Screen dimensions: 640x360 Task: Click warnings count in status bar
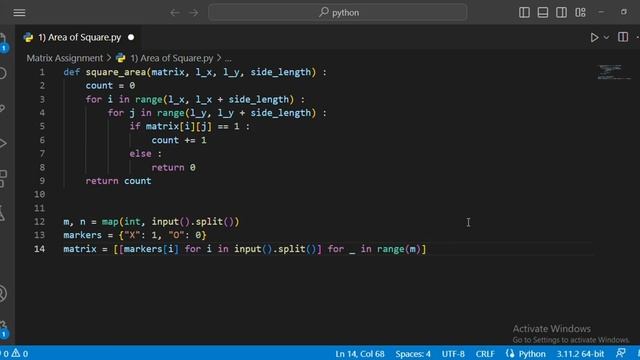click(x=20, y=353)
